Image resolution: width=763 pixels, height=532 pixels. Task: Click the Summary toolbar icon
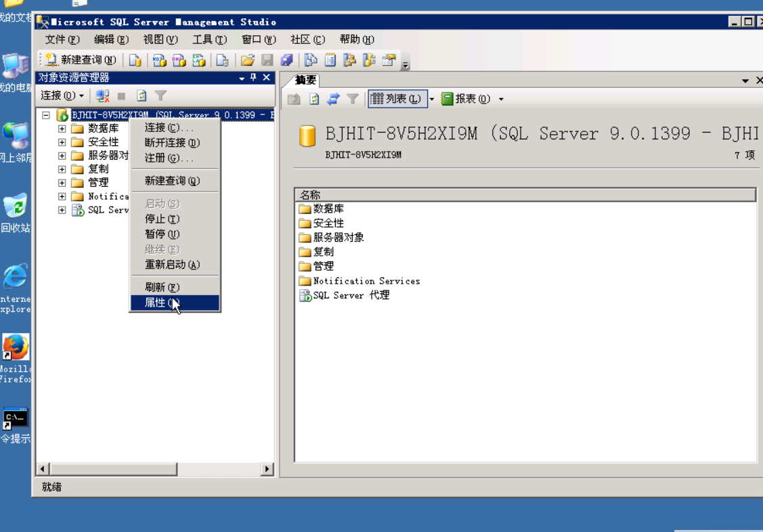(x=330, y=60)
